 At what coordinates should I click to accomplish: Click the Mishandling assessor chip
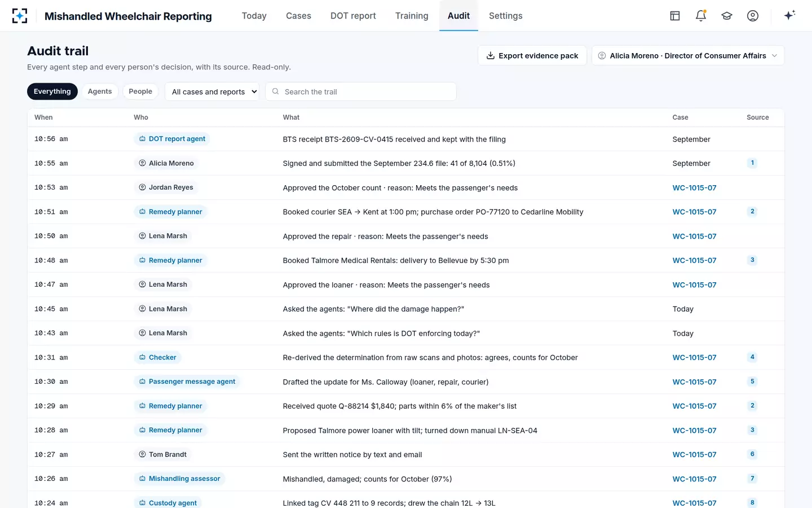coord(180,479)
